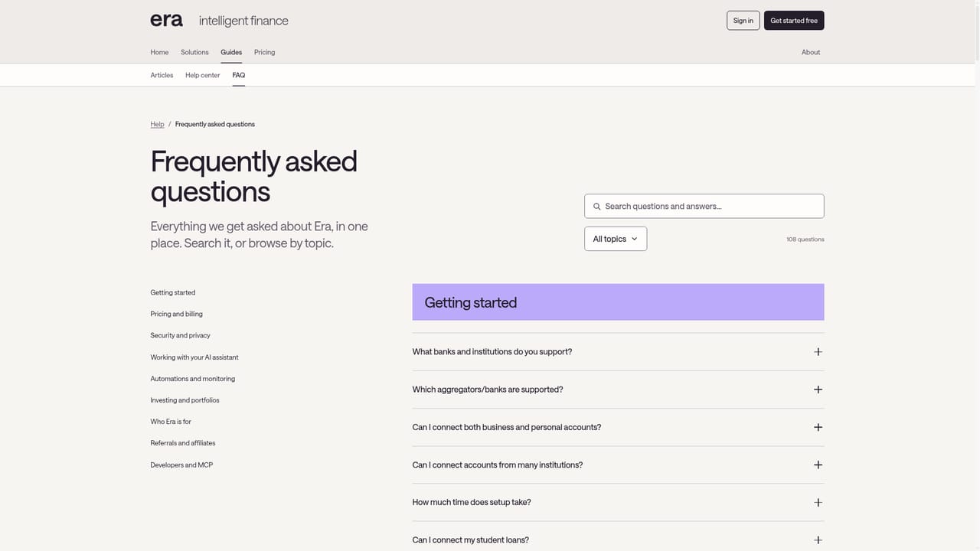
Task: Open the All topics dropdown
Action: pyautogui.click(x=616, y=239)
